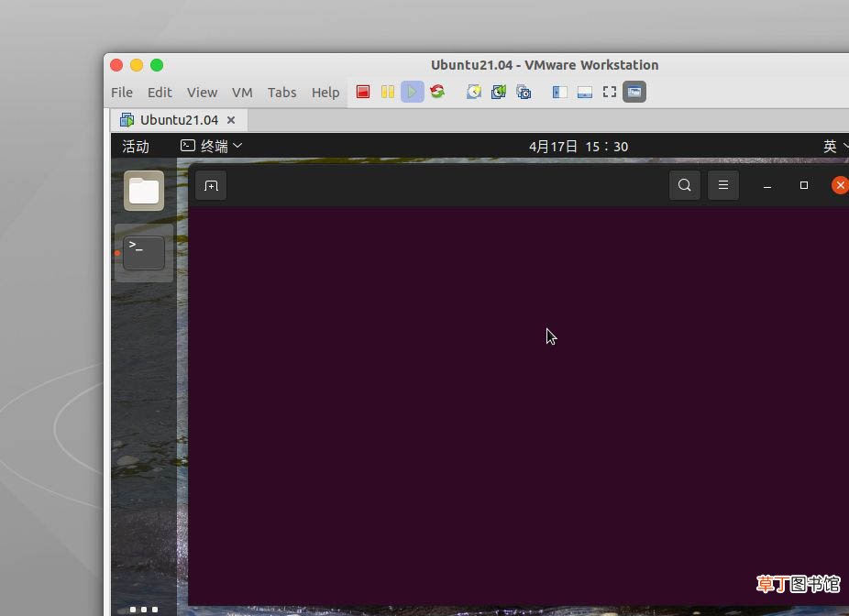Click the green play power-on icon
The width and height of the screenshot is (849, 616).
pyautogui.click(x=412, y=92)
